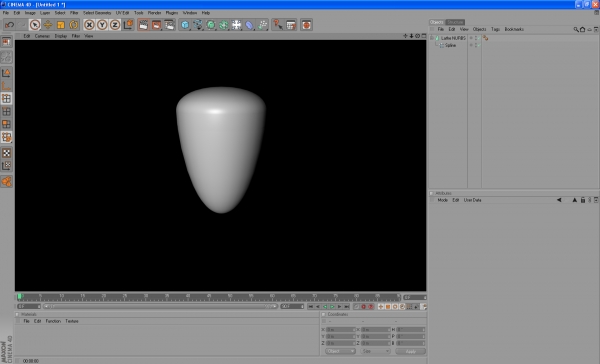The height and width of the screenshot is (364, 600).
Task: Open the Render menu
Action: [155, 13]
